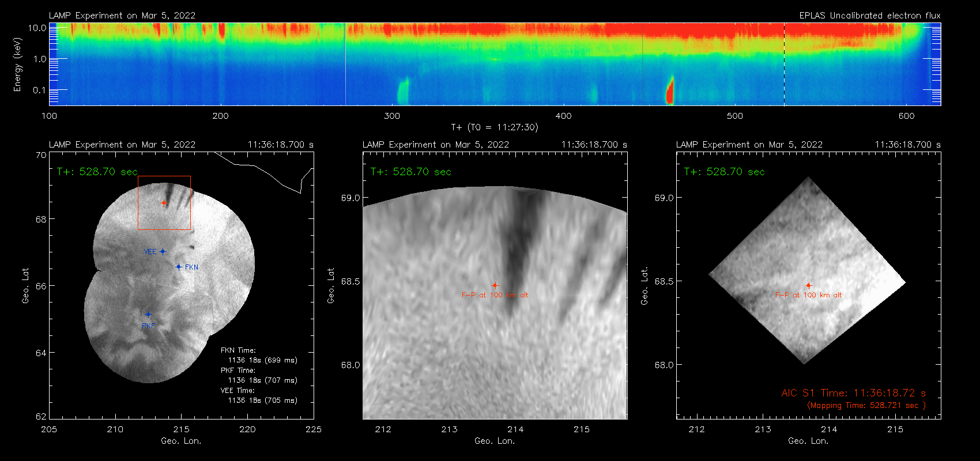This screenshot has height=461, width=980.
Task: Click the '212' longitude tick of the right panel
Action: pyautogui.click(x=697, y=429)
